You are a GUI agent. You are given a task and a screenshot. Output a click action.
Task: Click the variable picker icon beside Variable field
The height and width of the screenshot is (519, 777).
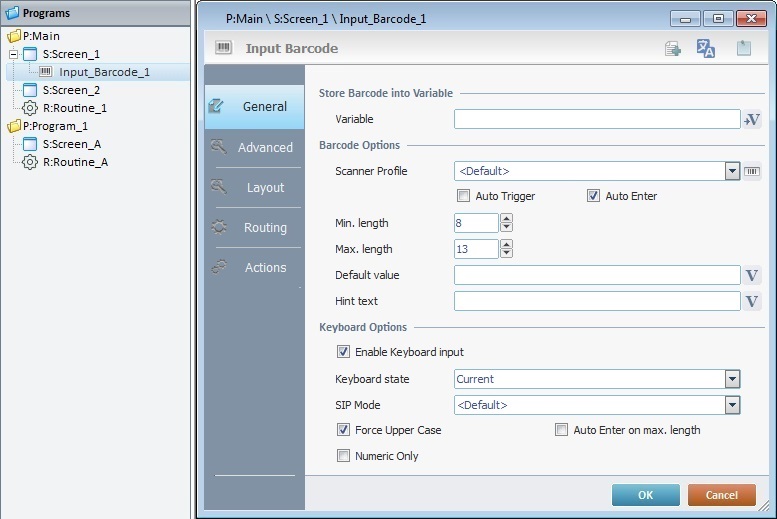point(753,120)
